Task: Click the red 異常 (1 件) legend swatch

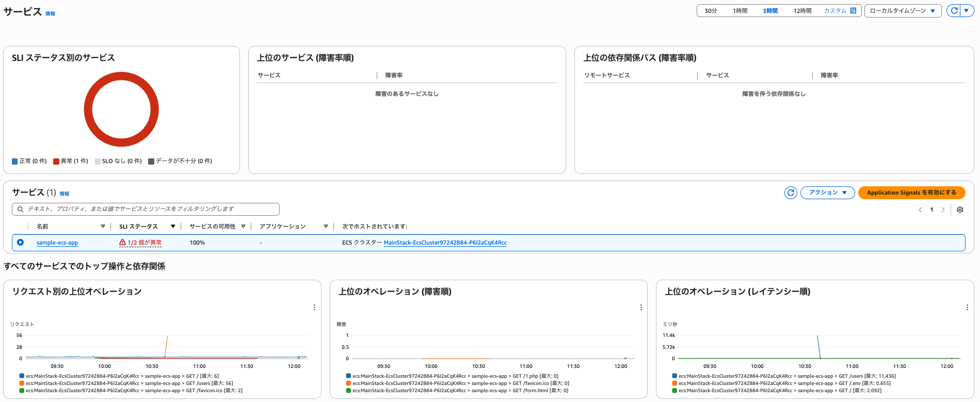Action: coord(56,162)
